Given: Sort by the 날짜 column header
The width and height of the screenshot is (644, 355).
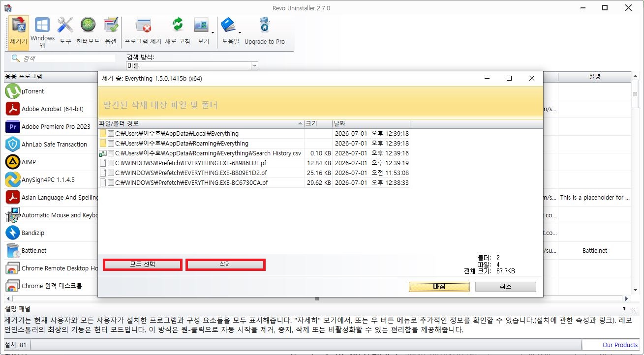Looking at the screenshot, I should coord(371,123).
